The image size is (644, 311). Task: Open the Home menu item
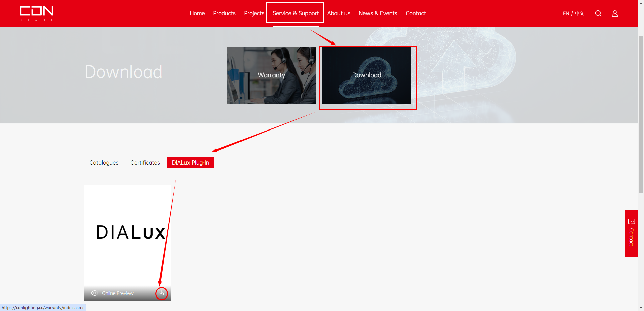click(x=197, y=13)
